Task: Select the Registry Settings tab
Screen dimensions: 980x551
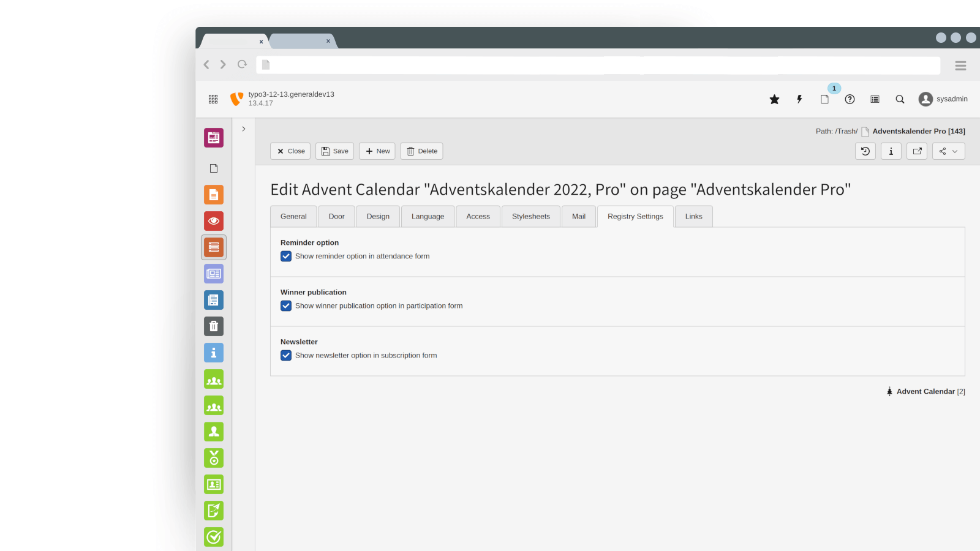Action: tap(635, 217)
